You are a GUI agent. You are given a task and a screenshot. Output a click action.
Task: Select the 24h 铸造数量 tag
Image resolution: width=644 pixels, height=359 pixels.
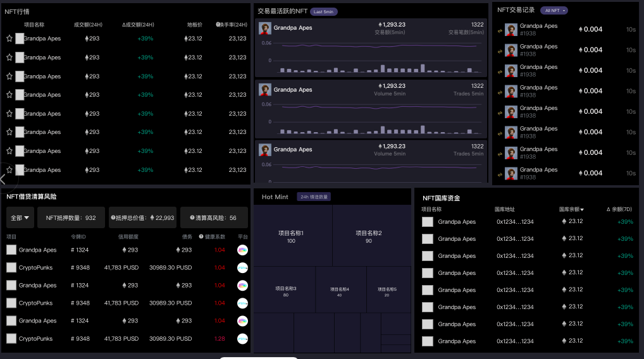314,197
